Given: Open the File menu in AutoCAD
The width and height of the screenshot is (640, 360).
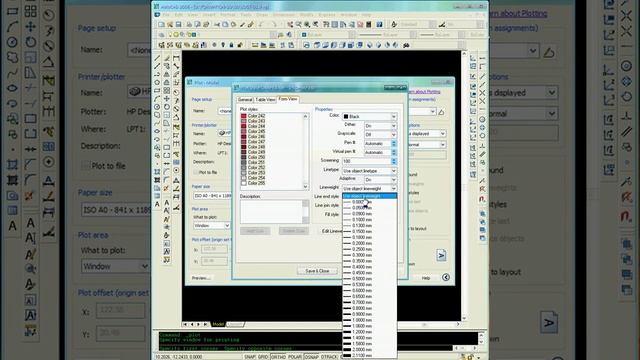Looking at the screenshot, I should pos(166,15).
